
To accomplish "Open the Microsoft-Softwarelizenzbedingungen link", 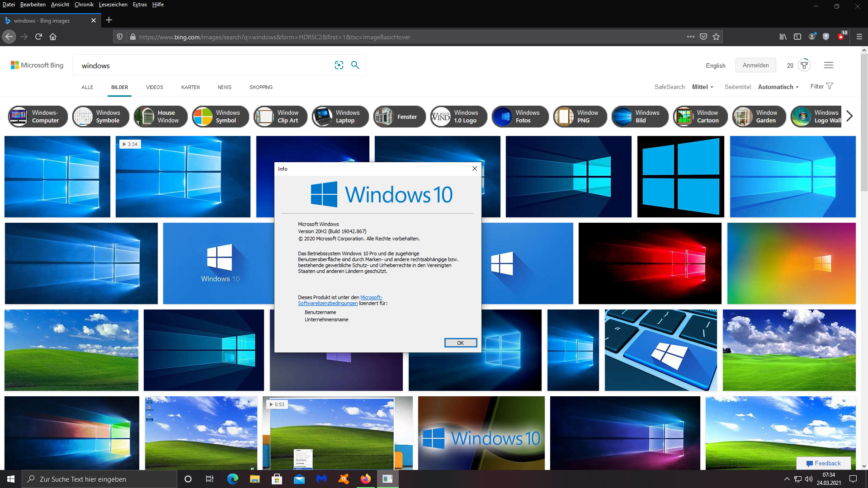I will pyautogui.click(x=327, y=303).
